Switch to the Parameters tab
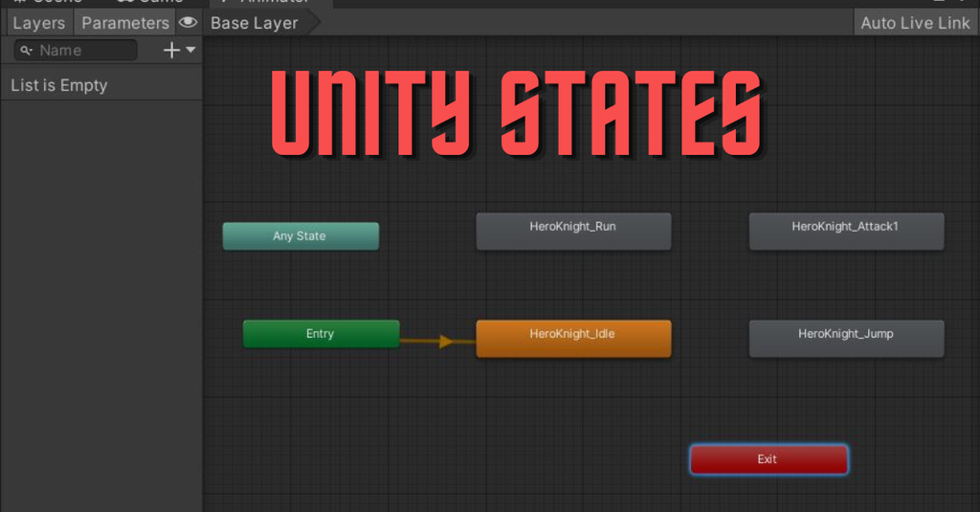Image resolution: width=980 pixels, height=512 pixels. (125, 23)
